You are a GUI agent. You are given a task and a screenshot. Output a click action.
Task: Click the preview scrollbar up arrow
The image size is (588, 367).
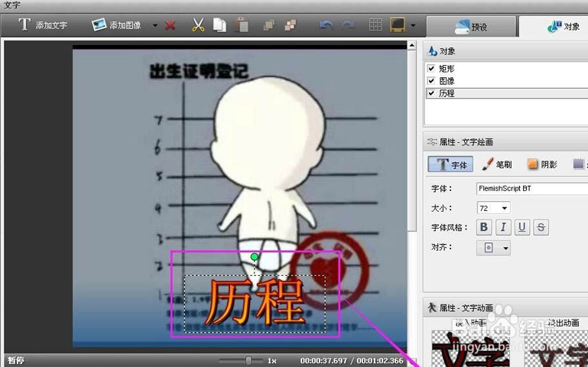411,46
